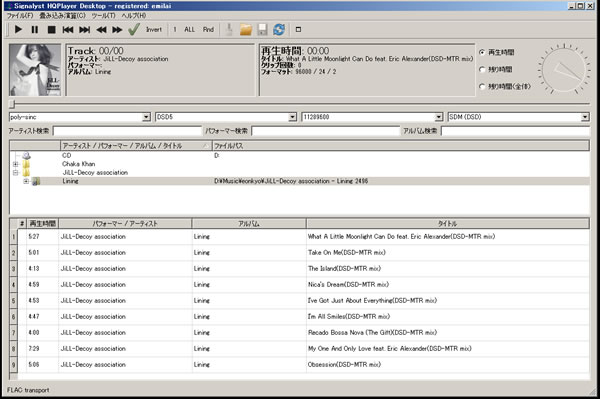Click the playlist タイトル column header

tap(448, 223)
